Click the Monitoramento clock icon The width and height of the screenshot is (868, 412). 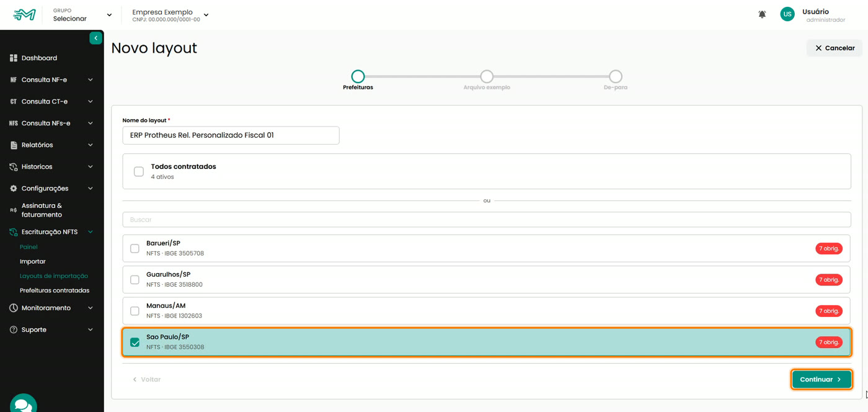click(13, 308)
